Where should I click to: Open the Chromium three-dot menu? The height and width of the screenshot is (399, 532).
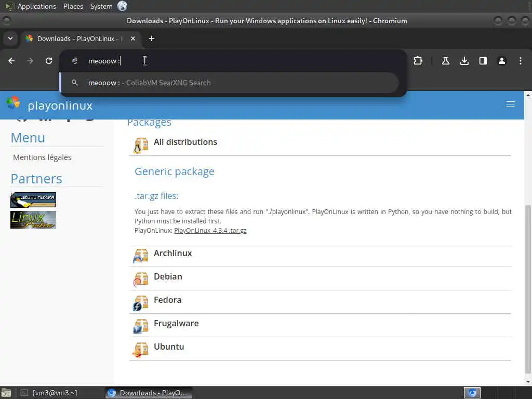[x=521, y=61]
